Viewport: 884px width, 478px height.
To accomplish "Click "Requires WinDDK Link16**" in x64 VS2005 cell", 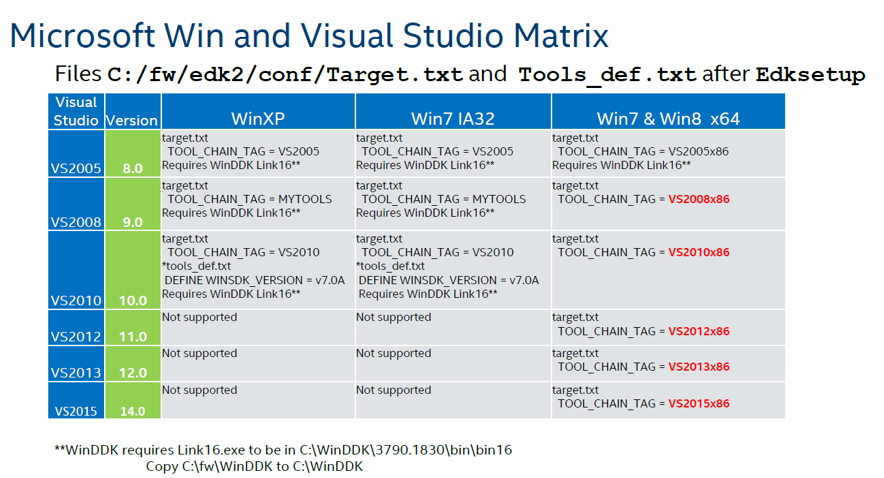I will (x=621, y=165).
